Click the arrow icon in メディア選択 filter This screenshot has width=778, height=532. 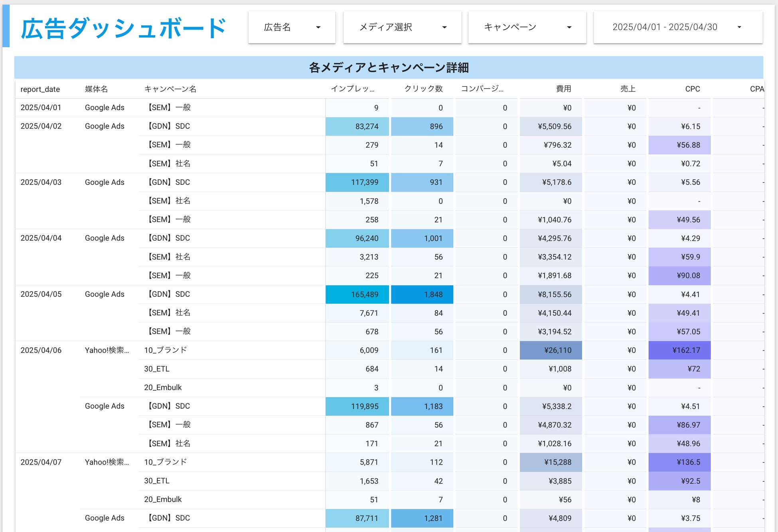444,28
